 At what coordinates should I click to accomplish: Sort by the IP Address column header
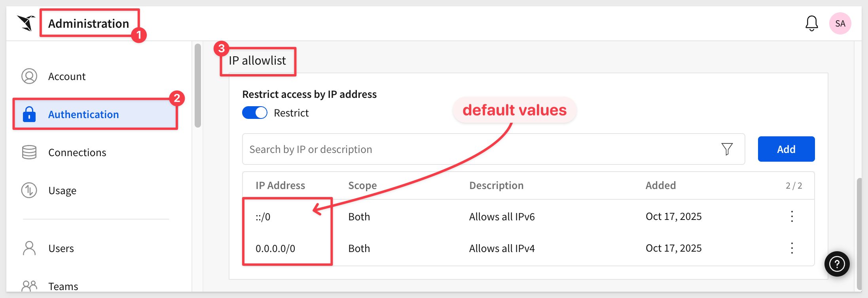280,185
